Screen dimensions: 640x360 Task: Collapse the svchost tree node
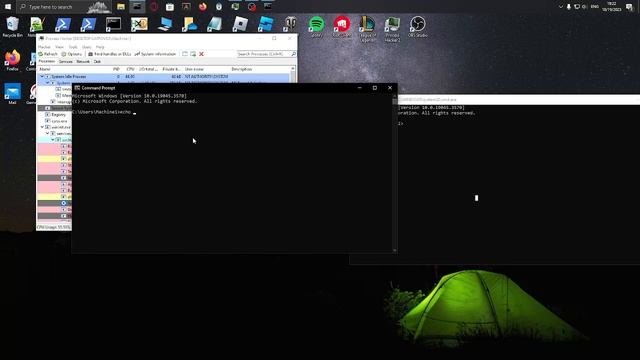pyautogui.click(x=52, y=140)
